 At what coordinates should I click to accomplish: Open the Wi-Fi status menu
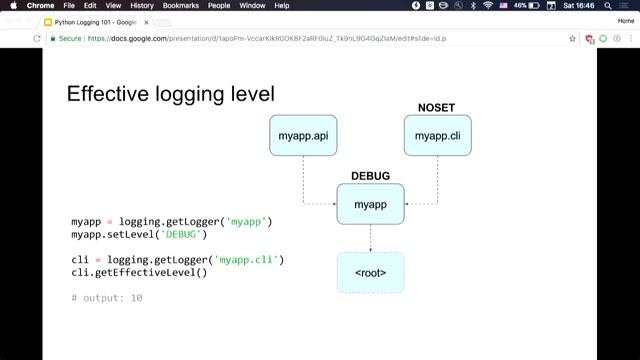pyautogui.click(x=488, y=5)
